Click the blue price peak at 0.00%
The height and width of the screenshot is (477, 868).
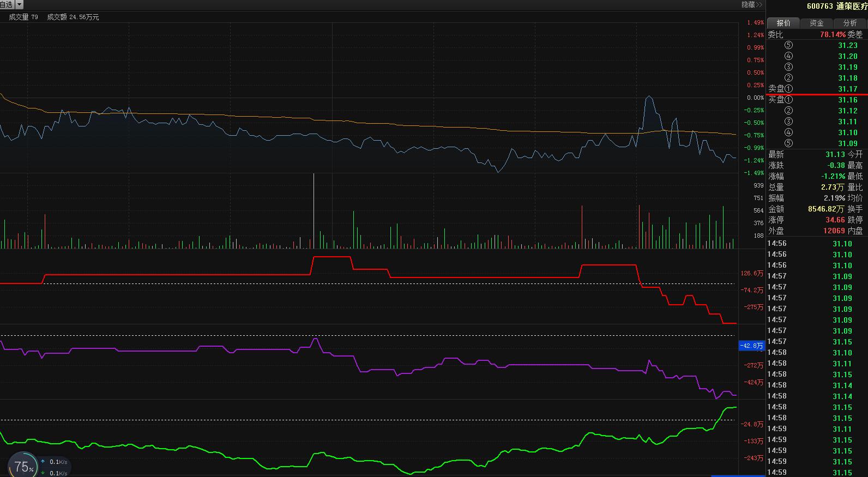point(649,98)
